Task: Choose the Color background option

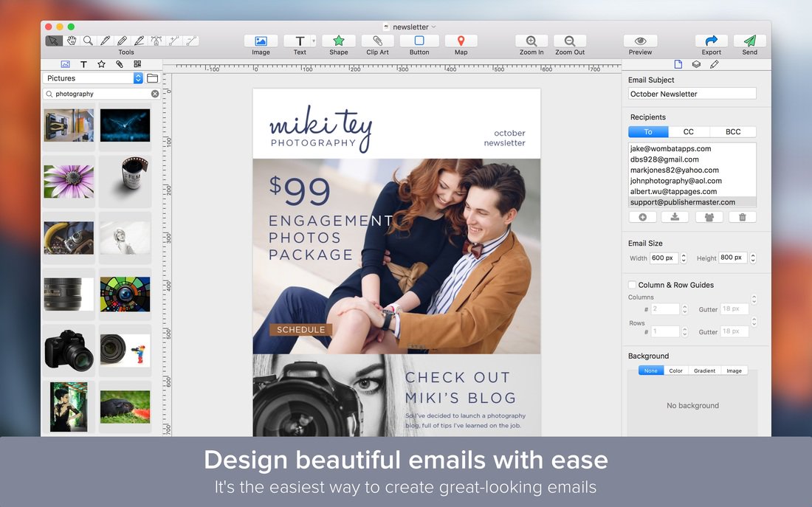Action: pos(675,370)
